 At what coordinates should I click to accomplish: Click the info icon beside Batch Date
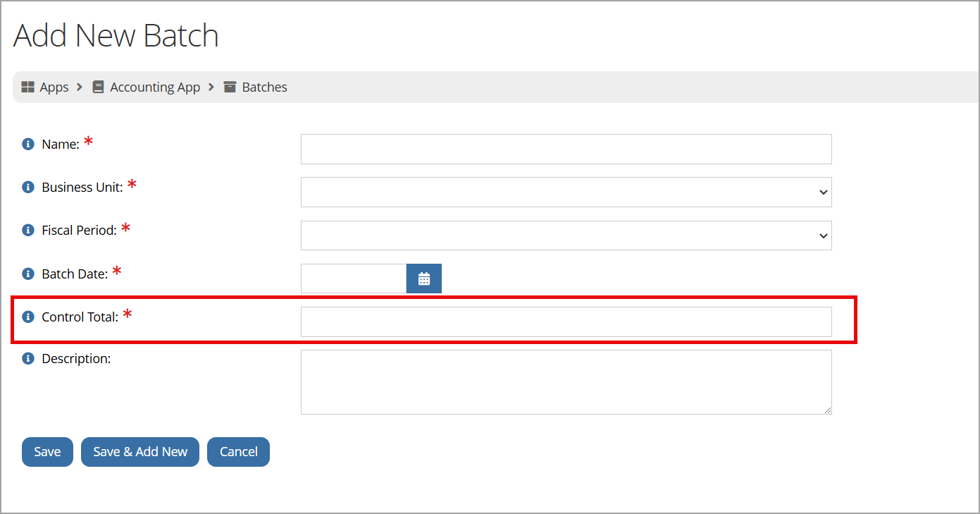click(28, 274)
